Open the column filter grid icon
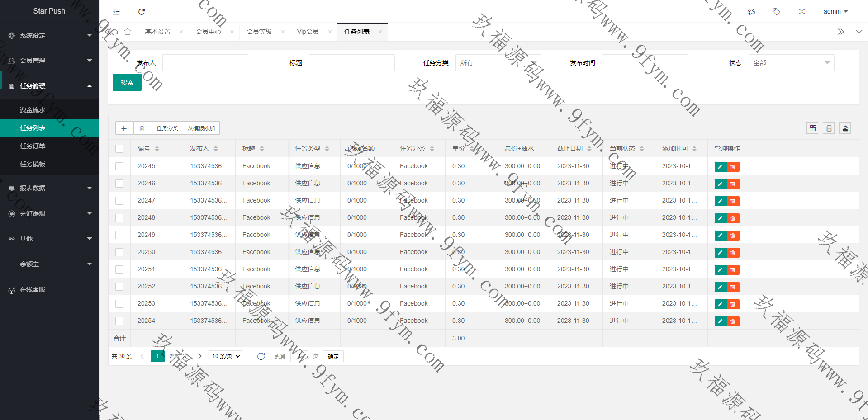 coord(813,128)
